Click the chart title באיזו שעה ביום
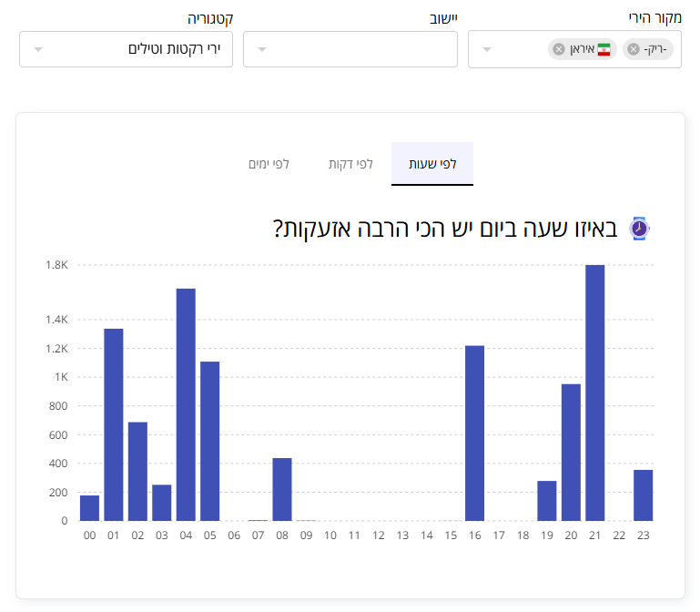The width and height of the screenshot is (700, 612). click(445, 229)
